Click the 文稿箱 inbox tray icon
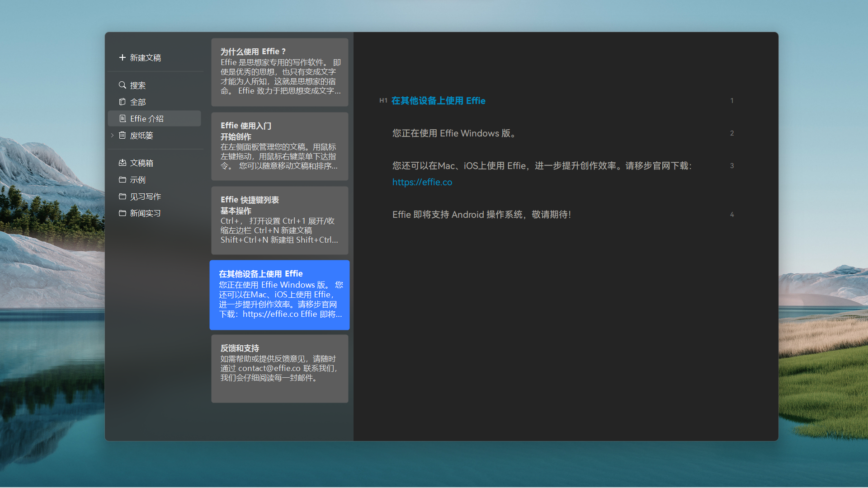Viewport: 868px width, 488px height. coord(122,163)
